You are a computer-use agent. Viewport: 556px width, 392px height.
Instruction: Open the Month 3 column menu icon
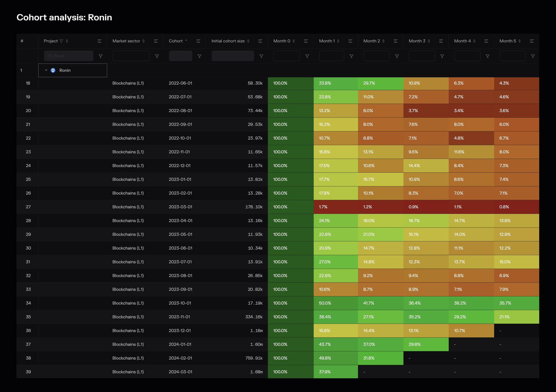441,41
